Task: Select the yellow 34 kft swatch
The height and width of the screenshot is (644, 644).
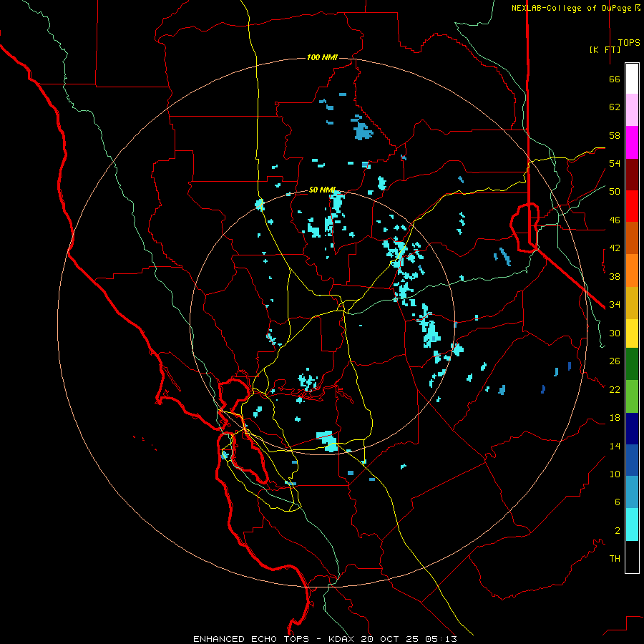Action: [632, 333]
